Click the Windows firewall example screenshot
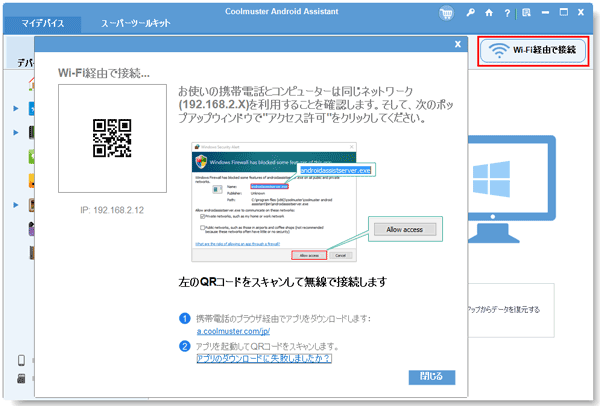The image size is (600, 406). click(274, 202)
